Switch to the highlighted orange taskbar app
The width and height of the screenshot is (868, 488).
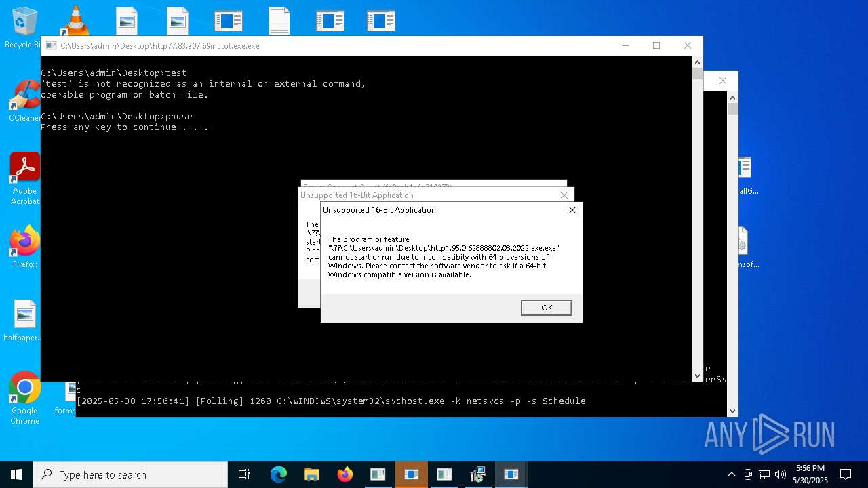411,474
